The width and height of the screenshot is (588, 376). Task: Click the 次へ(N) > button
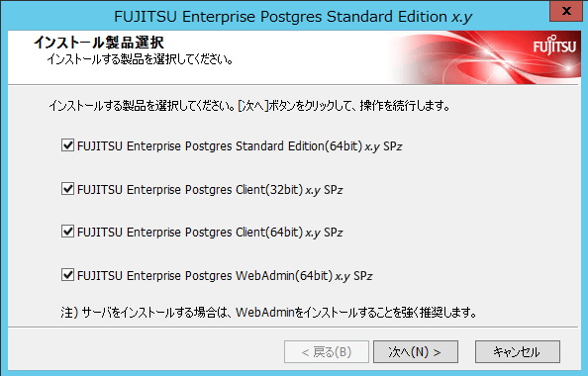[x=416, y=351]
